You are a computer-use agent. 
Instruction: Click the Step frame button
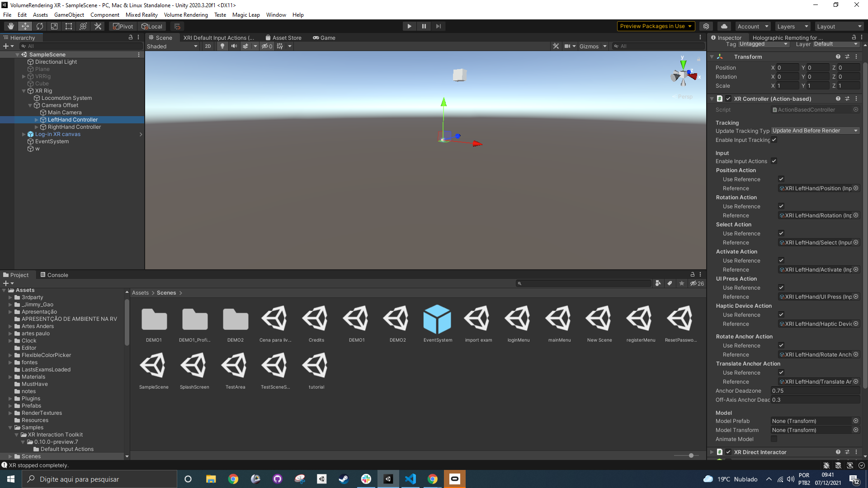(438, 26)
